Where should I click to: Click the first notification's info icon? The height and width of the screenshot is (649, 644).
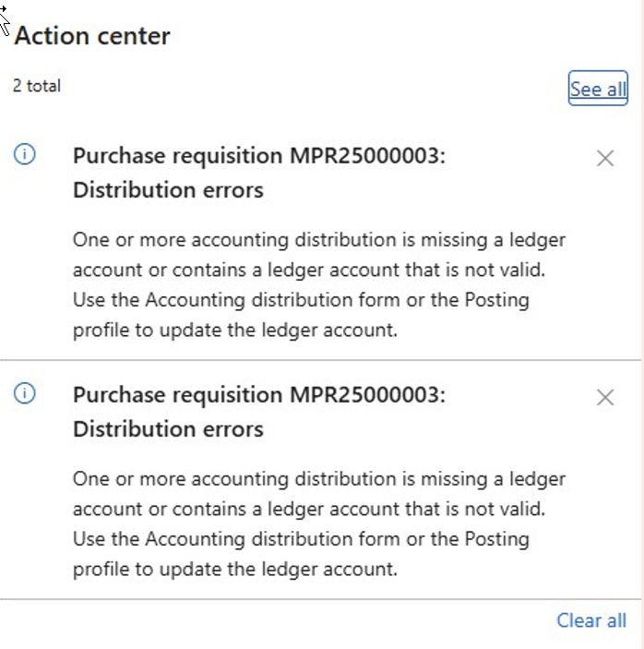pos(24,154)
